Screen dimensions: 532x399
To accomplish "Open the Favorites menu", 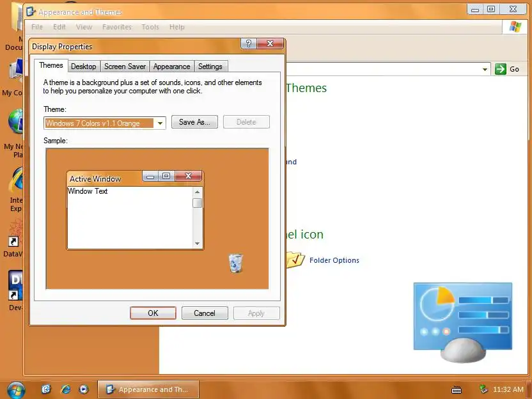I will pos(117,27).
